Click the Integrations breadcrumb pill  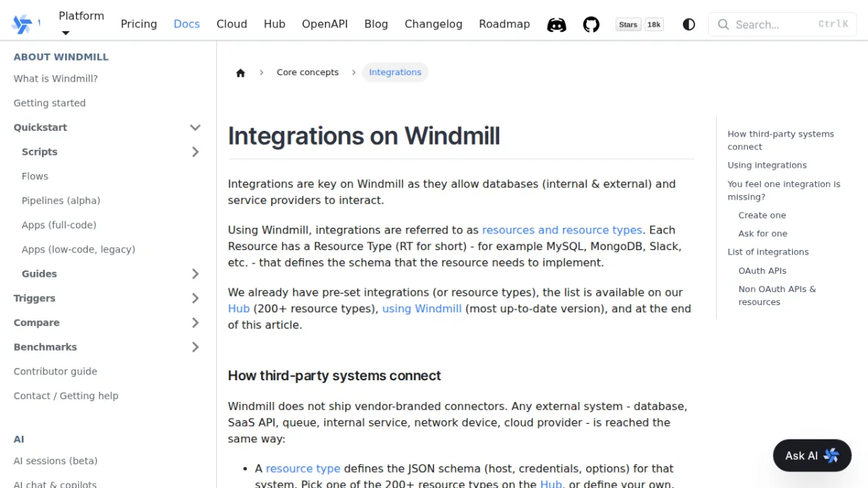(x=395, y=72)
